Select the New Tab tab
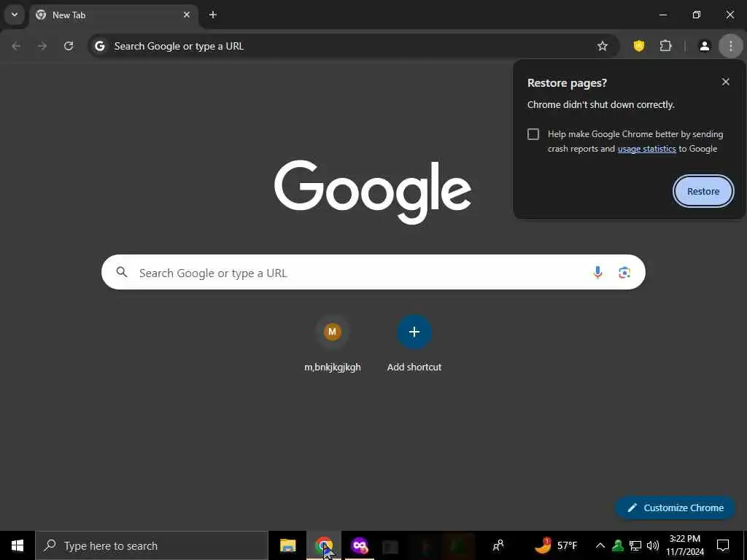 [x=114, y=15]
